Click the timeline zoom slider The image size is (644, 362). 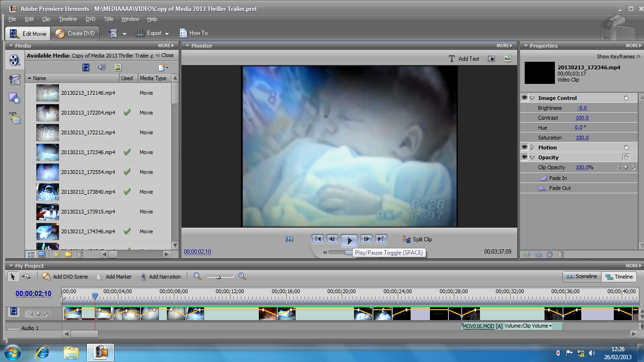click(219, 277)
